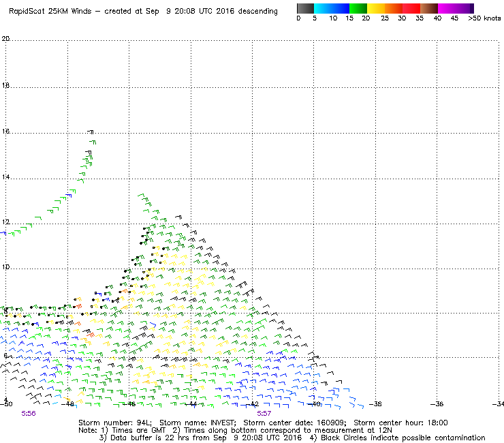Click the 'Storm center hour: 18:00' text

tap(400, 423)
